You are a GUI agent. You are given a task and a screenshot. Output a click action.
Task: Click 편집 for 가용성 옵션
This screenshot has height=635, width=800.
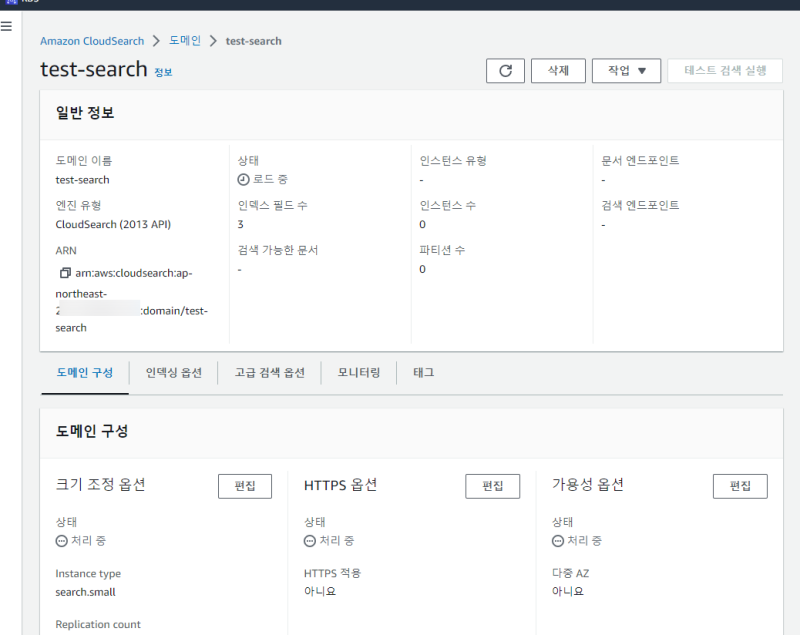click(x=740, y=486)
